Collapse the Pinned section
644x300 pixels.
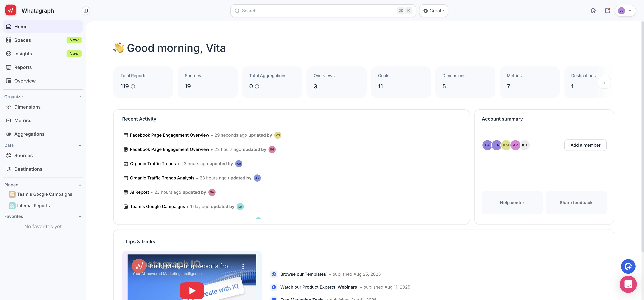click(80, 185)
